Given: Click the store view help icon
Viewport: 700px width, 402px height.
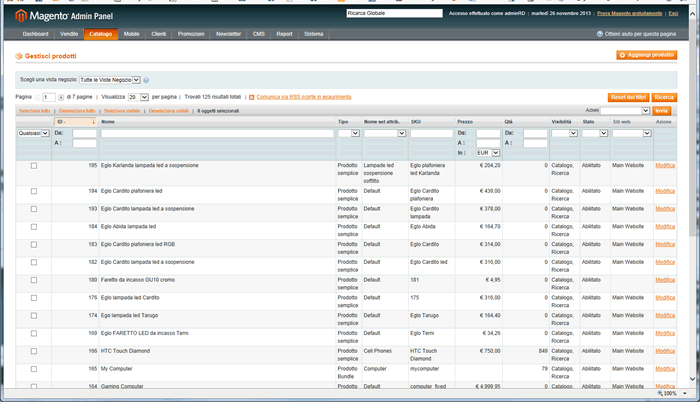Looking at the screenshot, I should [146, 80].
